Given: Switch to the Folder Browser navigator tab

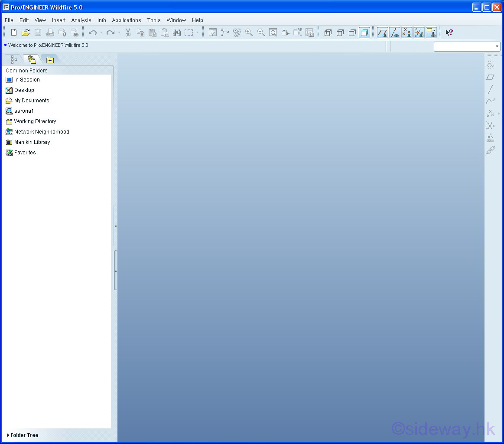Looking at the screenshot, I should [x=32, y=59].
